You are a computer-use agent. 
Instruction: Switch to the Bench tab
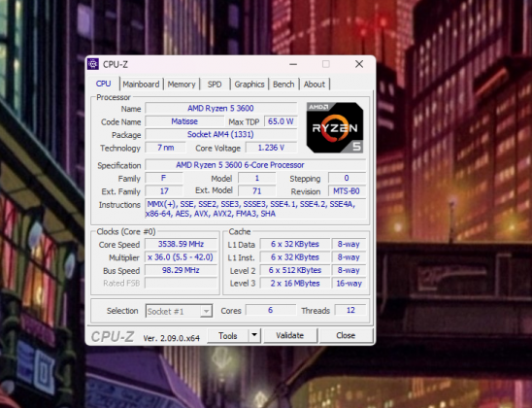pos(283,85)
